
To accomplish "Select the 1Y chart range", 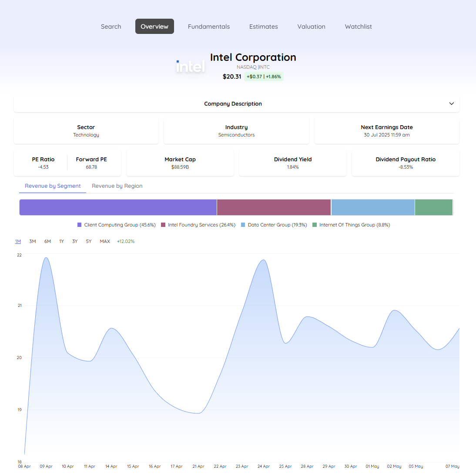I will tap(61, 241).
